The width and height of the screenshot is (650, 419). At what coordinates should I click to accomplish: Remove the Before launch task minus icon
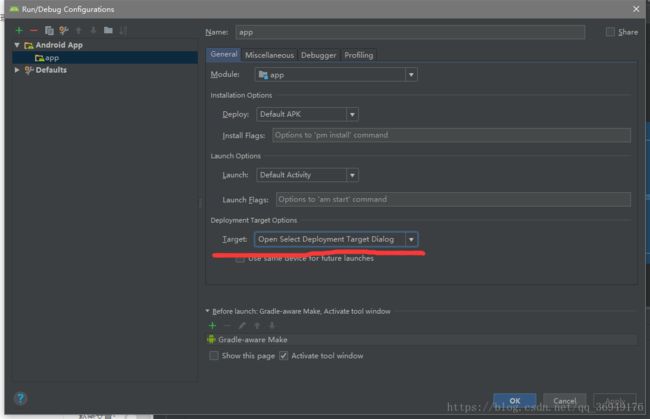pos(227,326)
